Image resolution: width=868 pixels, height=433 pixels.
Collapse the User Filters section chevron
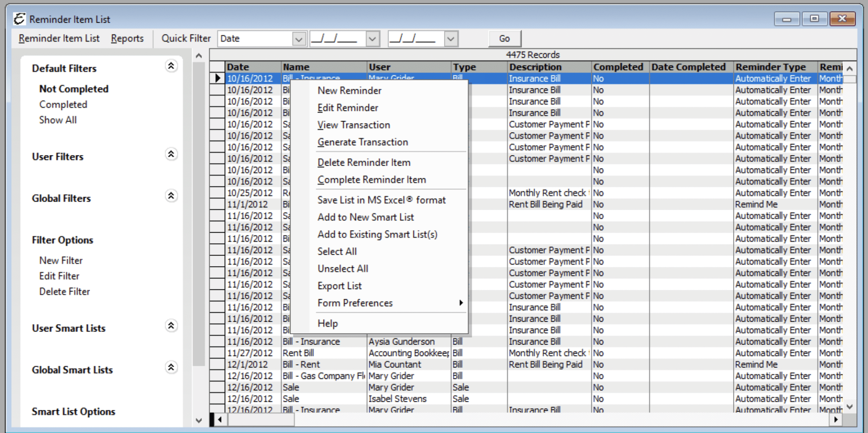pyautogui.click(x=171, y=154)
